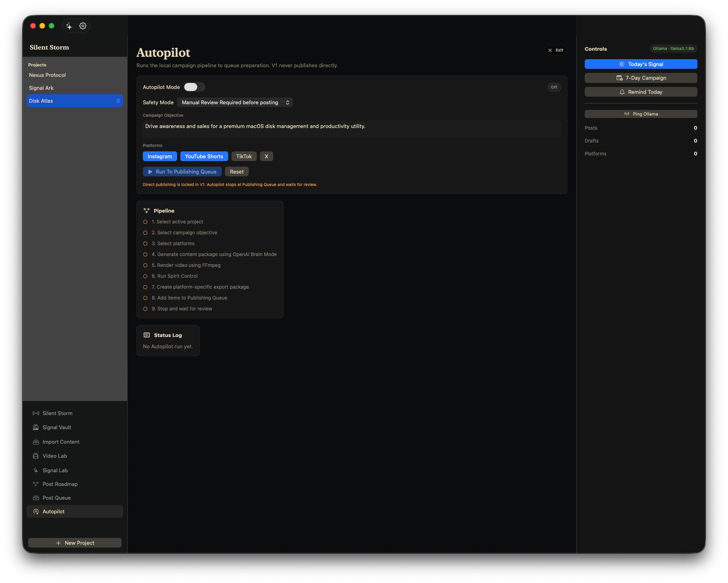728x583 pixels.
Task: Click the Import Content tray icon
Action: (x=36, y=442)
